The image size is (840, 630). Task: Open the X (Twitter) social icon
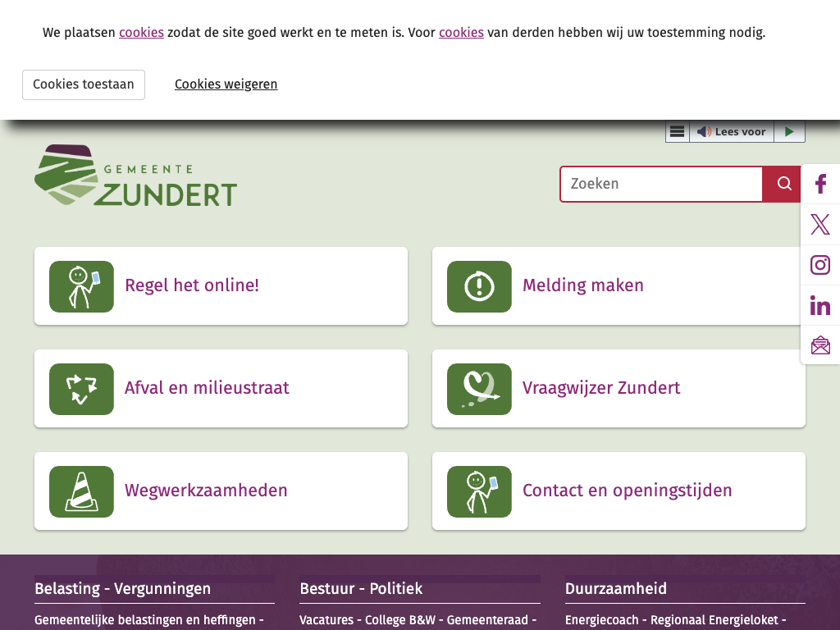[820, 225]
